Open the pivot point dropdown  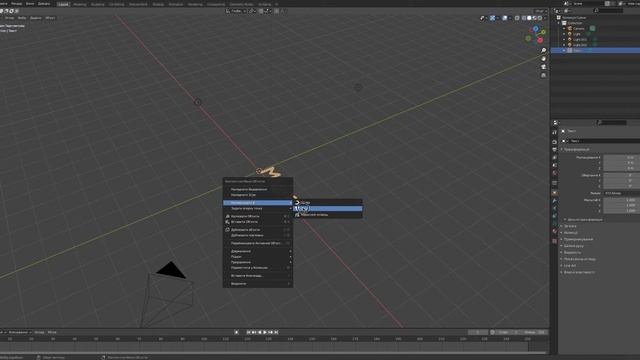252,11
